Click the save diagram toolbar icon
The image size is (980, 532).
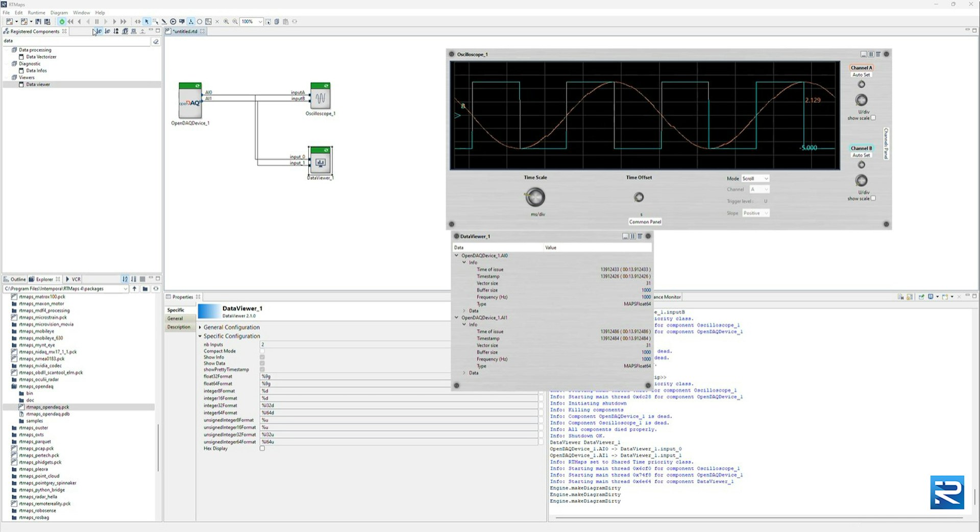[x=38, y=21]
